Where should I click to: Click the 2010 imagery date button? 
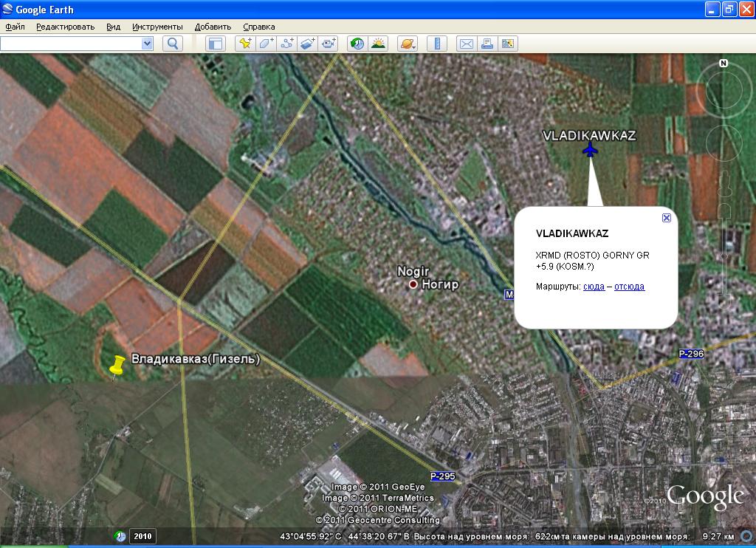pos(142,536)
